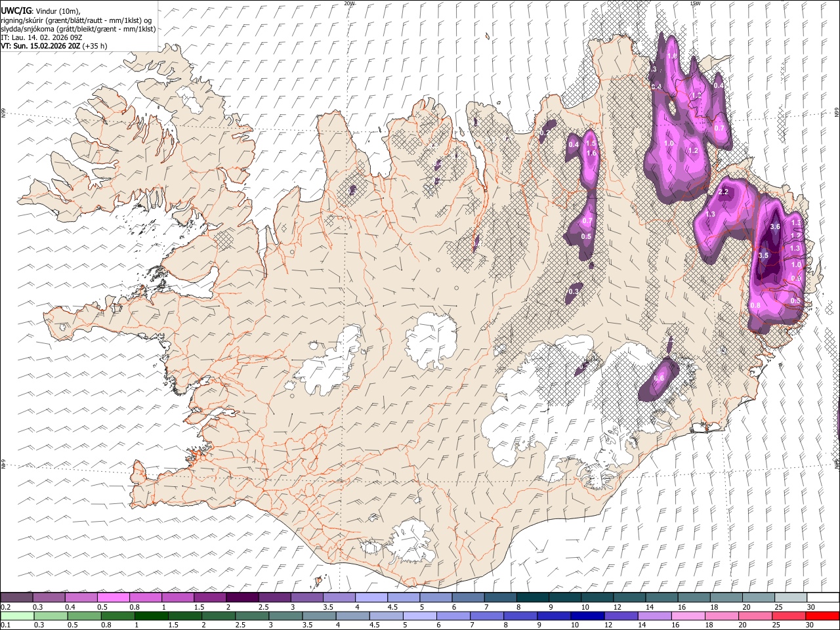Click the 'UWC/IG: Vindur (10m)' title text
The image size is (840, 630).
point(41,11)
